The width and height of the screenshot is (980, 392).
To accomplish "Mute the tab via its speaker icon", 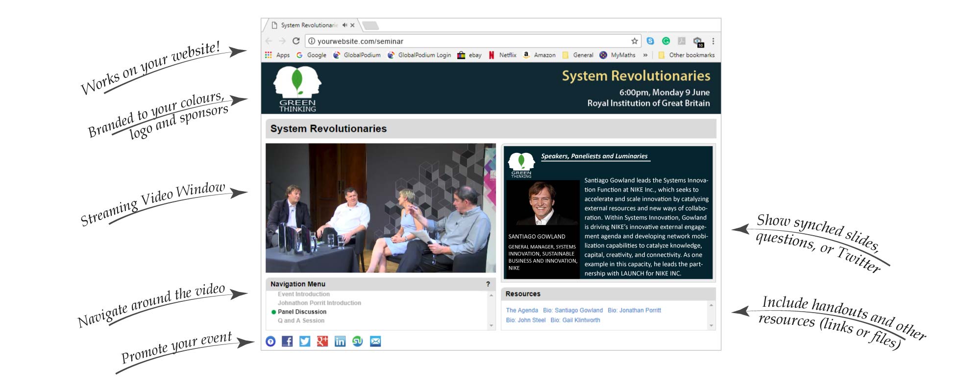I will 344,25.
